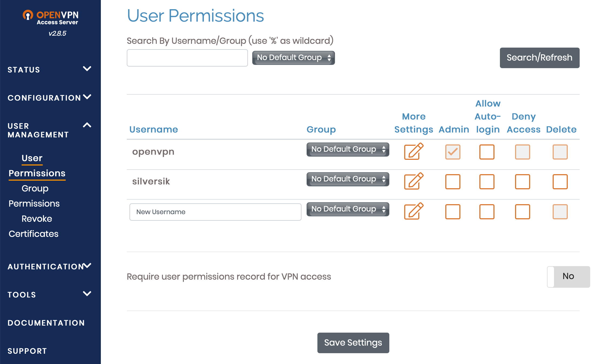Image resolution: width=604 pixels, height=364 pixels.
Task: Open More Settings for openvpn user
Action: (413, 151)
